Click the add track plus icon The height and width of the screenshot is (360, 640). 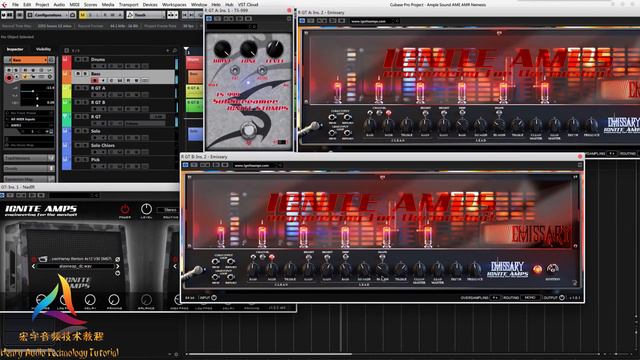click(x=168, y=51)
